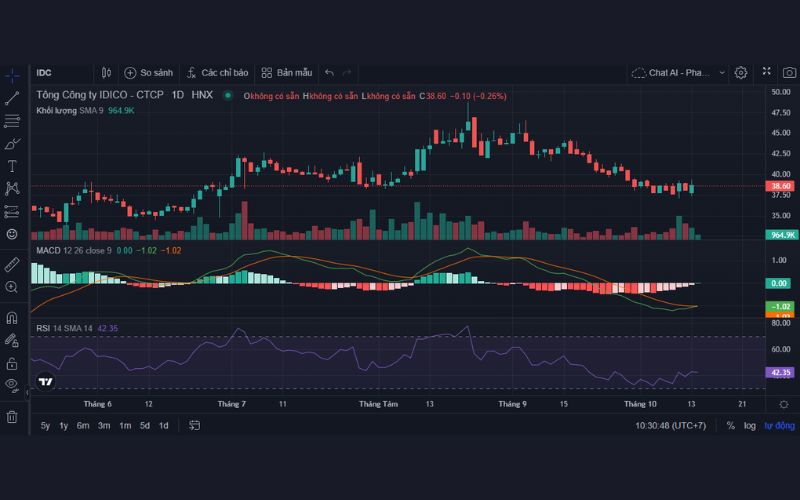This screenshot has width=800, height=500.
Task: Delete drawings with the trash icon
Action: click(x=12, y=417)
